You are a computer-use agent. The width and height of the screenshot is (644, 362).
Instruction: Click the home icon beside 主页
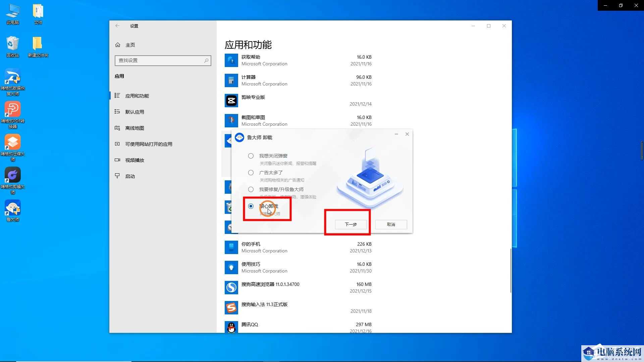(117, 45)
